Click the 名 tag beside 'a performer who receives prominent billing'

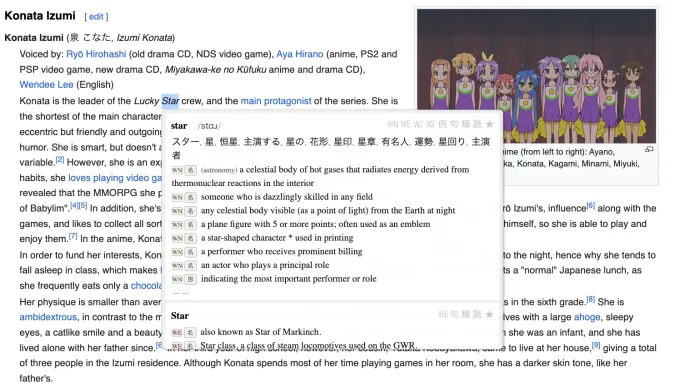190,252
